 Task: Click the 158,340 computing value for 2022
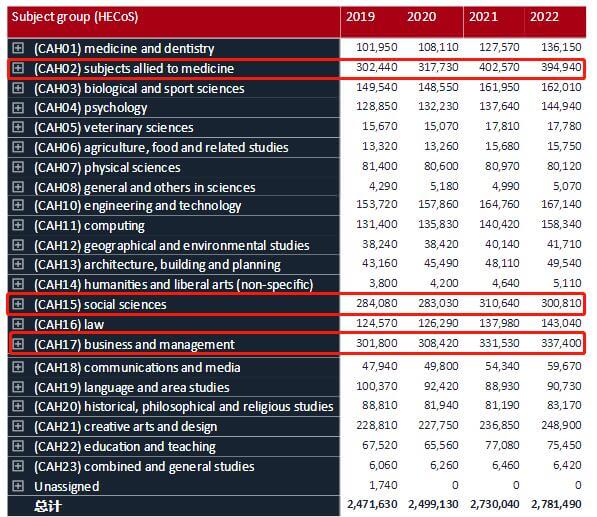pyautogui.click(x=561, y=224)
